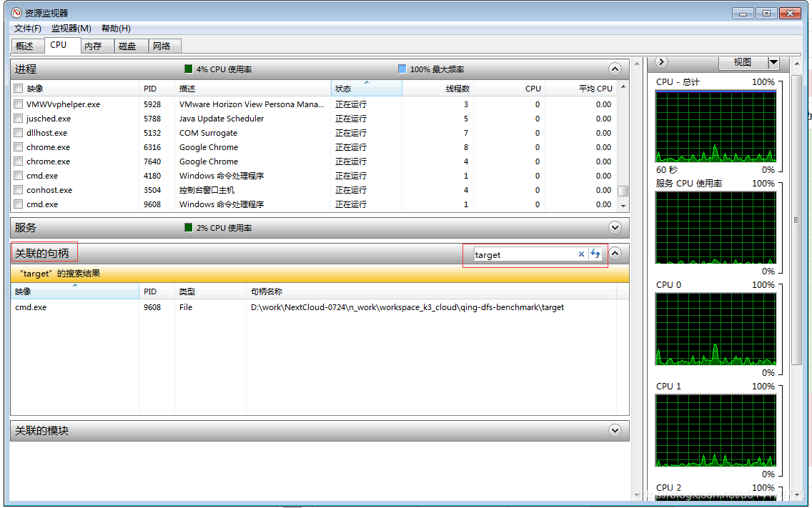
Task: Sort handles by 类型 column
Action: (x=210, y=292)
